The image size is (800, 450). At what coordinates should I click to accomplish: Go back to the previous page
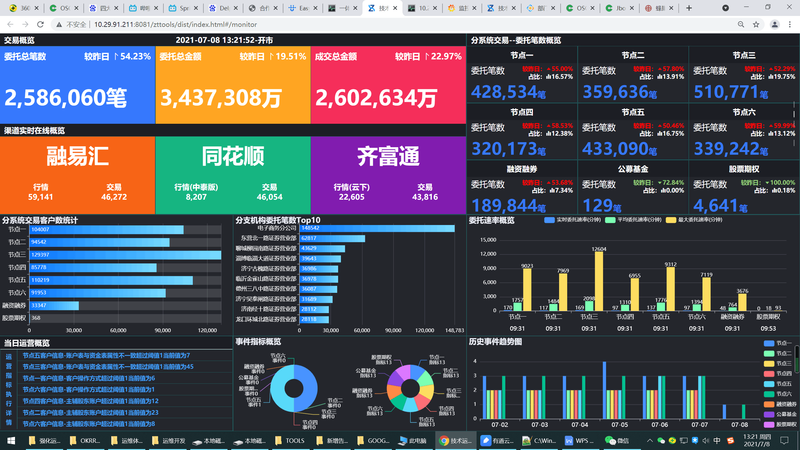coord(10,24)
